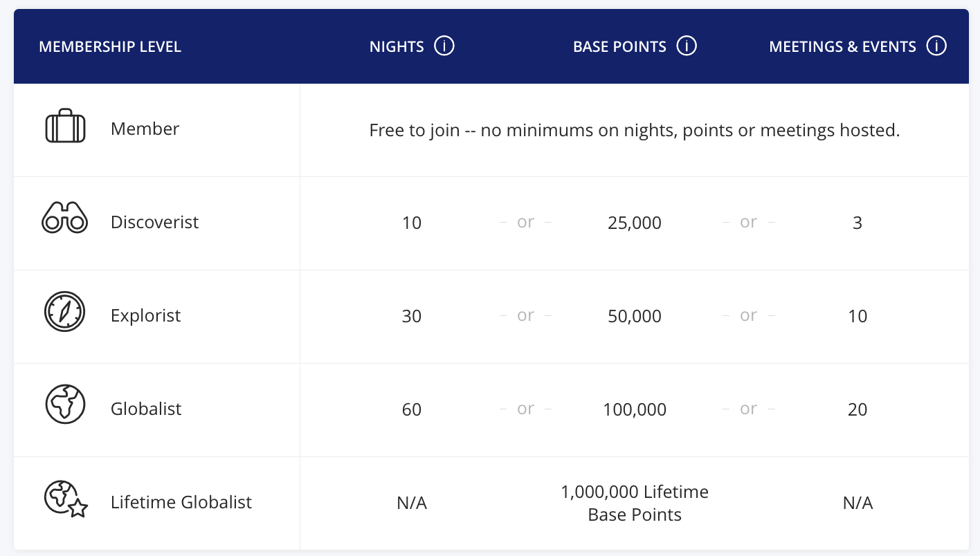Select the NIGHTS column header
The width and height of the screenshot is (980, 556).
click(x=396, y=46)
